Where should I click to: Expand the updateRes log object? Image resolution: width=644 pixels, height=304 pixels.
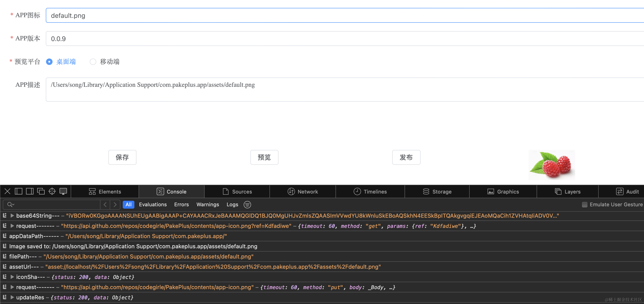pos(12,298)
